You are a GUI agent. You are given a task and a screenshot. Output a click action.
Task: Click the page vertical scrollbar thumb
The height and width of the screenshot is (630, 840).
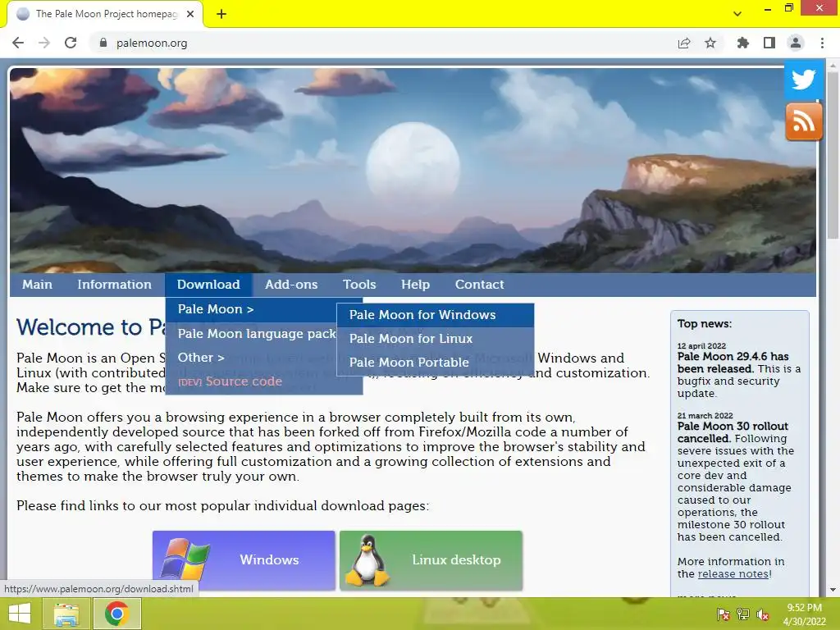(833, 155)
